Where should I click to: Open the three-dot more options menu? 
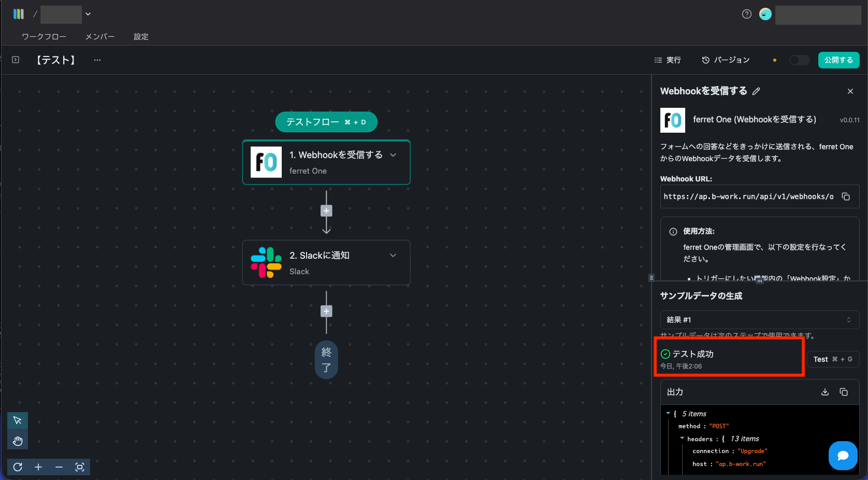pyautogui.click(x=97, y=60)
